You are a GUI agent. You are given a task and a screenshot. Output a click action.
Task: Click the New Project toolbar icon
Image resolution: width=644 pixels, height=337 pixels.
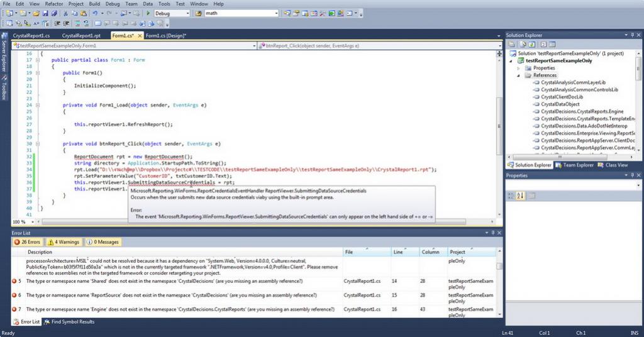pos(9,13)
